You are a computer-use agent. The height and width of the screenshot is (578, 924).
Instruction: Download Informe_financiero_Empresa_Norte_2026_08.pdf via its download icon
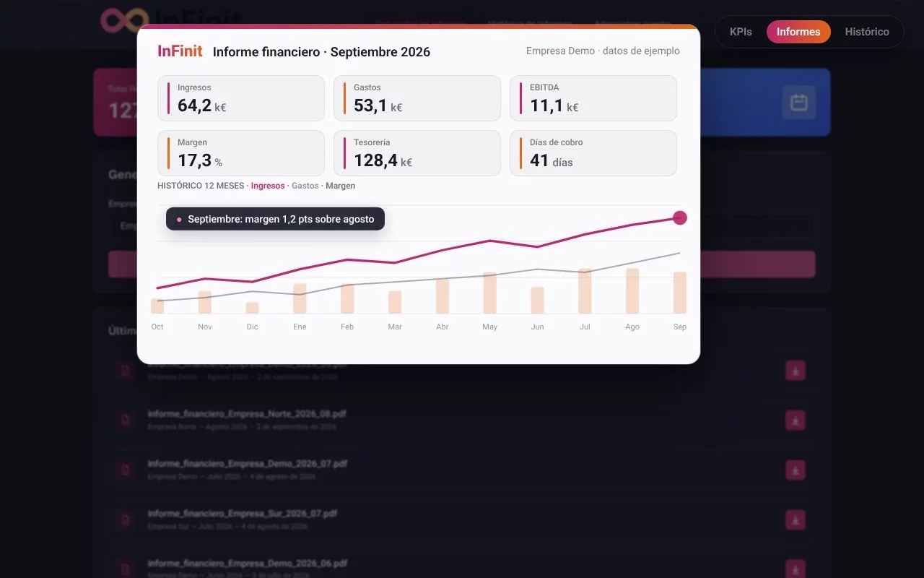tap(795, 420)
